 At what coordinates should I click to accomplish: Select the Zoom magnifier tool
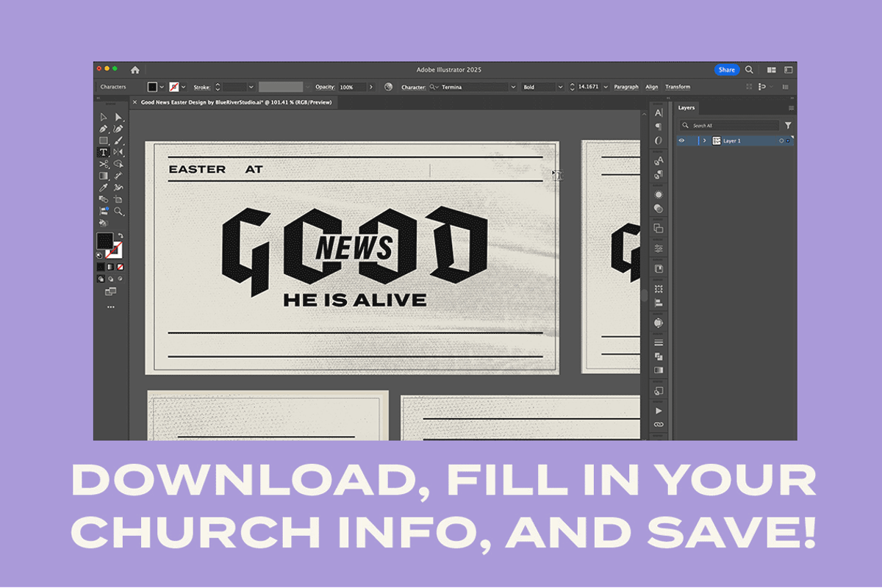tap(118, 211)
